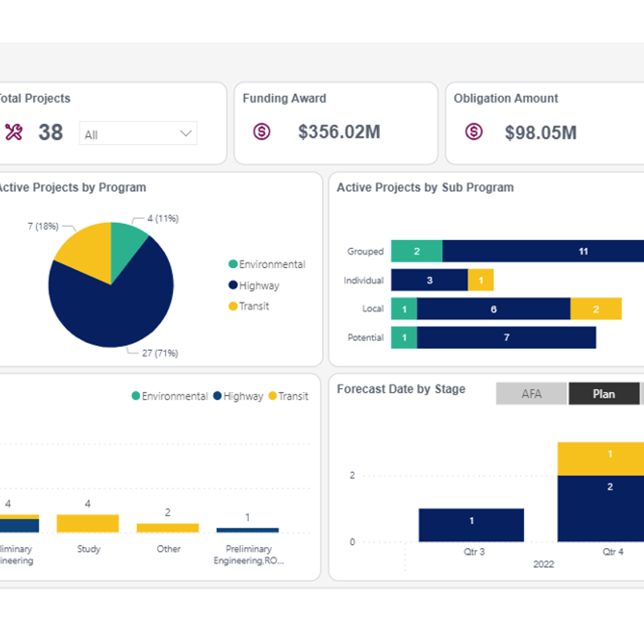
Task: Click the yellow Study bar
Action: [88, 523]
